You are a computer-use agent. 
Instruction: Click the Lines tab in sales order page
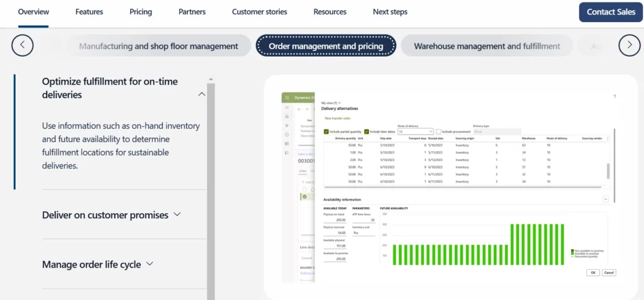point(303,171)
